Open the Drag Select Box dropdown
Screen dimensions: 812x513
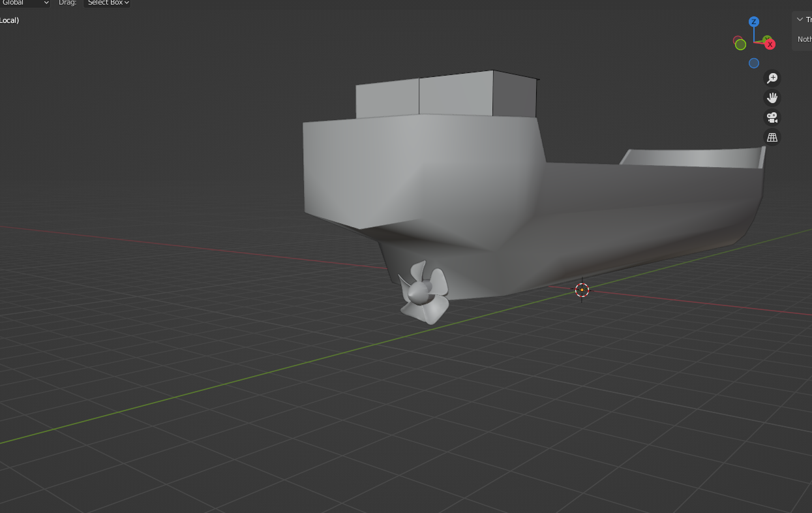pos(106,3)
